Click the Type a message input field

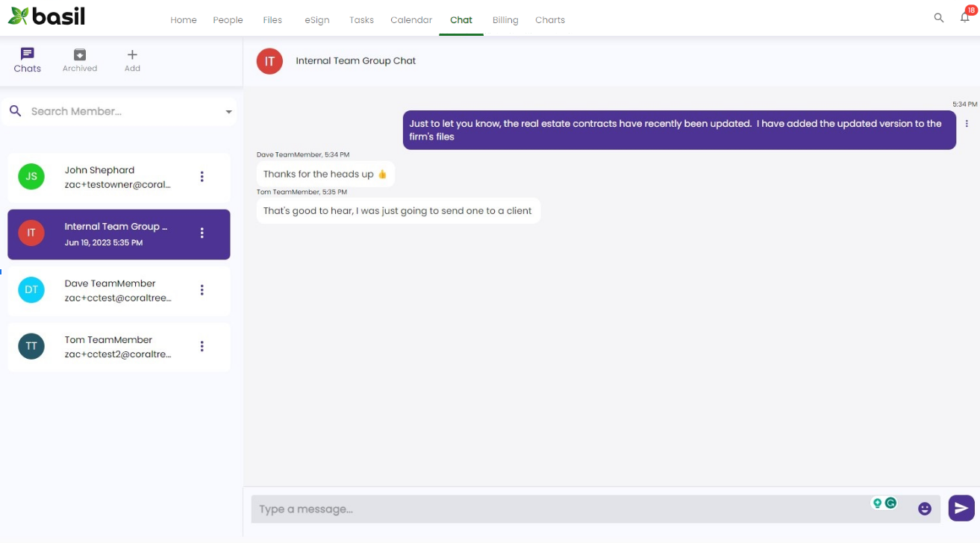click(522, 508)
